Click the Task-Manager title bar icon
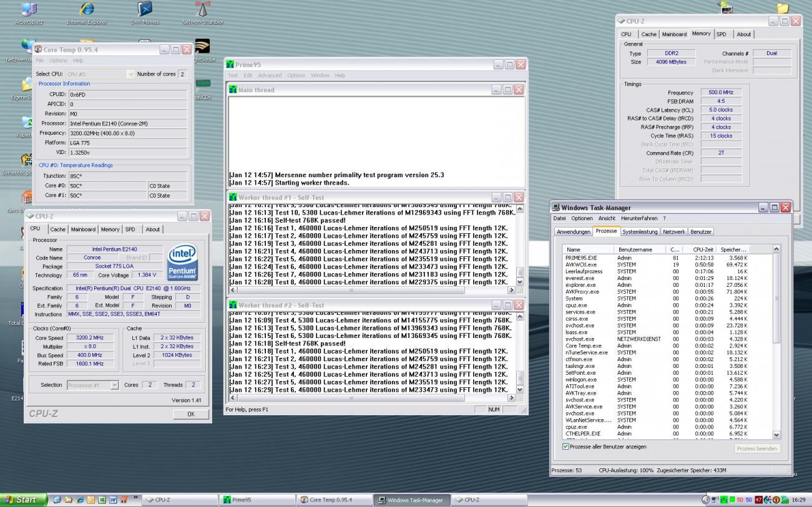 556,207
